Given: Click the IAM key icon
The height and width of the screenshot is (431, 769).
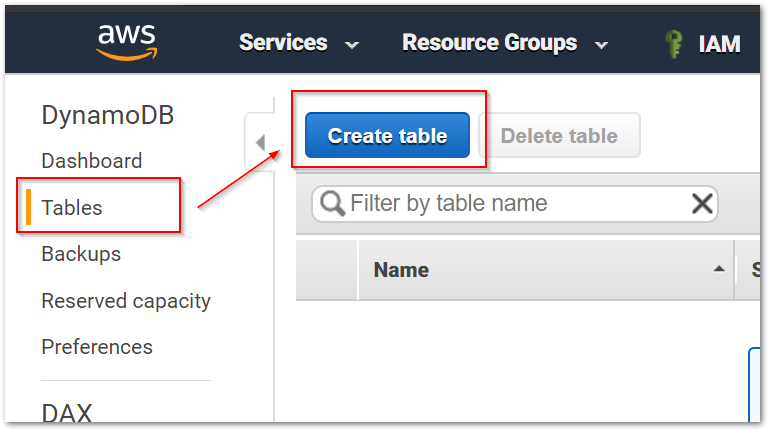Looking at the screenshot, I should point(674,44).
